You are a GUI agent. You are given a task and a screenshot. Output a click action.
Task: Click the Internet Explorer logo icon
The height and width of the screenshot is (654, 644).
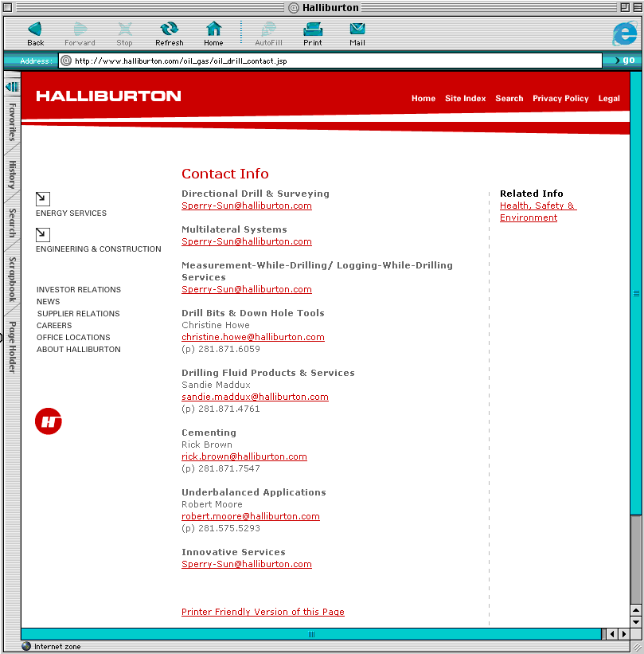point(625,33)
